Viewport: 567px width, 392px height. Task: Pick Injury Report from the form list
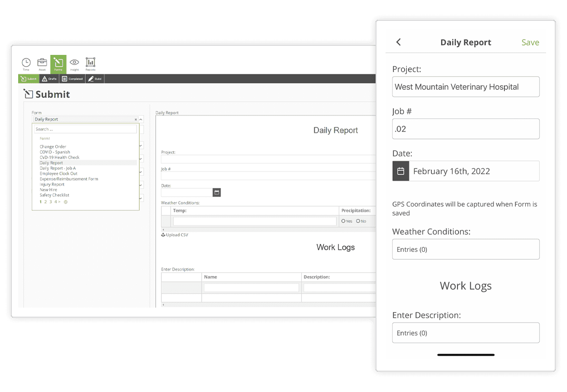[x=52, y=184]
